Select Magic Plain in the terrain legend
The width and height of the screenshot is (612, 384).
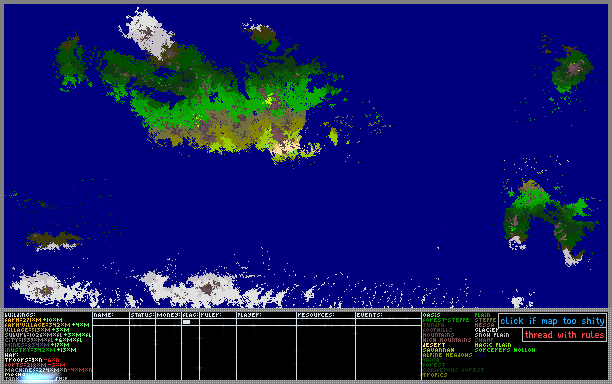[x=493, y=345]
